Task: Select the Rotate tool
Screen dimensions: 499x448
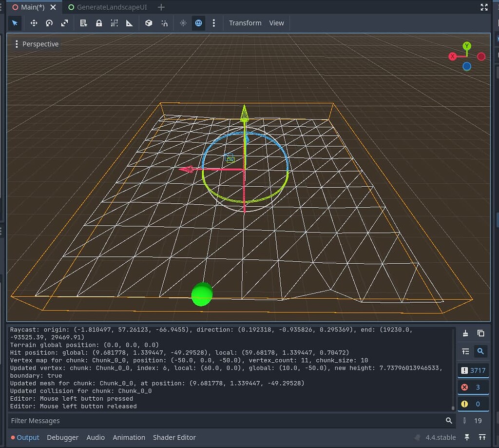Action: click(x=49, y=23)
